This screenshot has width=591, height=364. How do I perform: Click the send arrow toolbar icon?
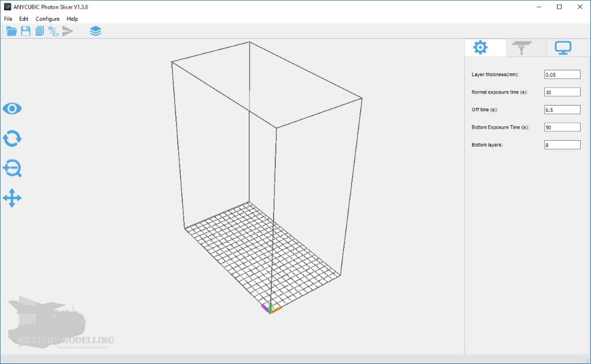tap(68, 31)
